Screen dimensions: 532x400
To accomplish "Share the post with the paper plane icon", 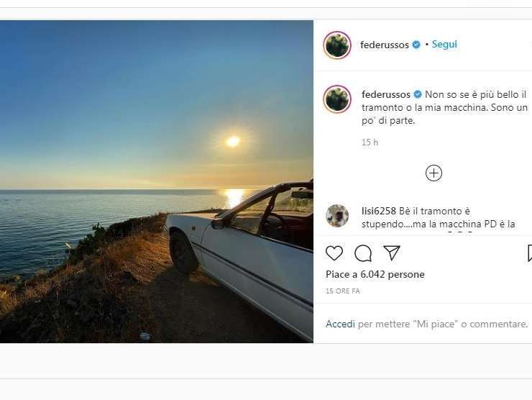I will pyautogui.click(x=392, y=253).
